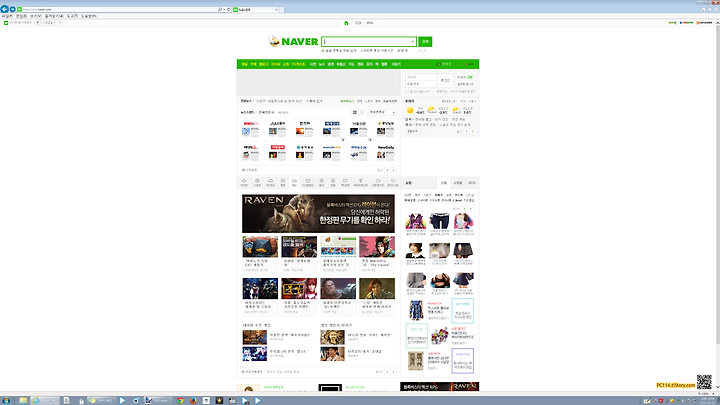
Task: Switch to 쇼핑몰 tab in shopping panel
Action: (458, 183)
